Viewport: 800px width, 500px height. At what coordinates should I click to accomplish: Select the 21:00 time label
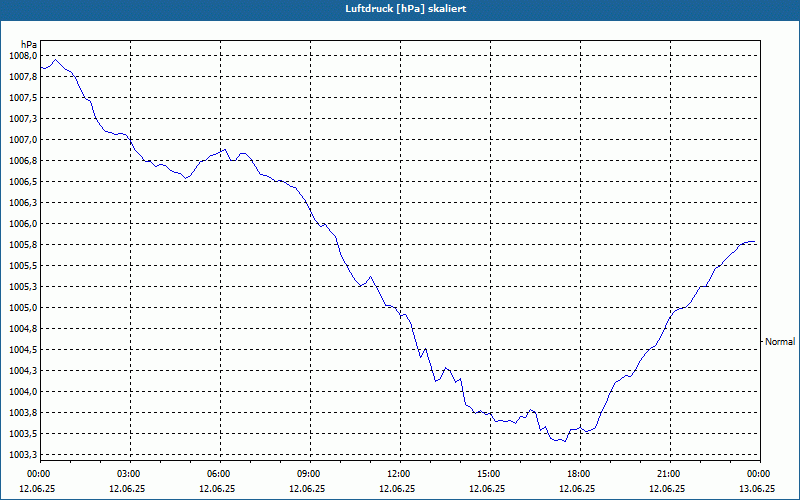click(x=670, y=474)
